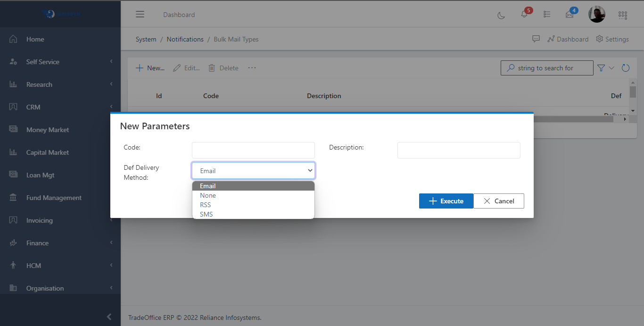Collapse sidebar using bottom chevron arrow
The image size is (644, 326).
pos(109,317)
